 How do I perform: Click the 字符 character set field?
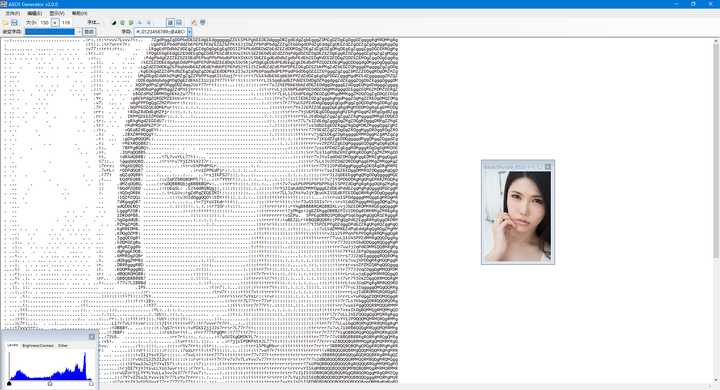tap(160, 32)
